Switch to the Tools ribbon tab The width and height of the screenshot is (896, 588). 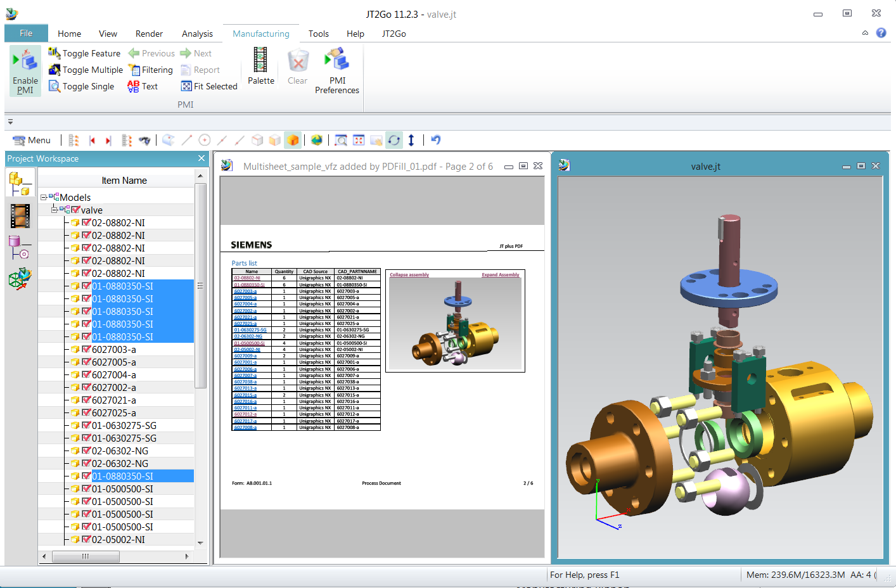coord(318,34)
